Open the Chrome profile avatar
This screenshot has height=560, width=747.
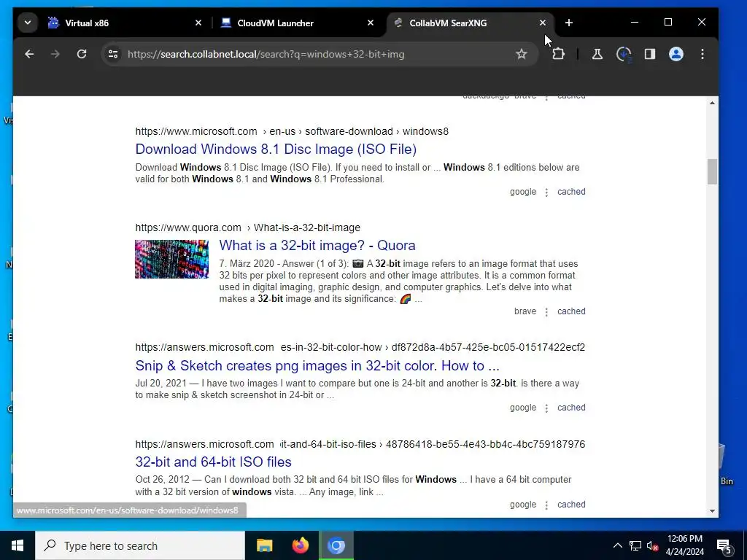click(x=676, y=54)
